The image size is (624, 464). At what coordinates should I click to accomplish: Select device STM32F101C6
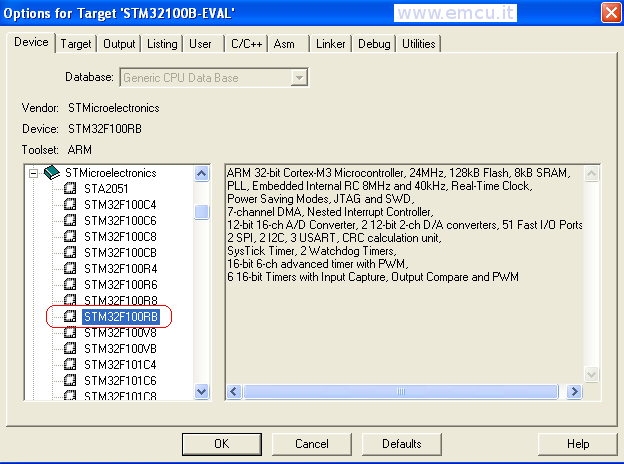120,381
